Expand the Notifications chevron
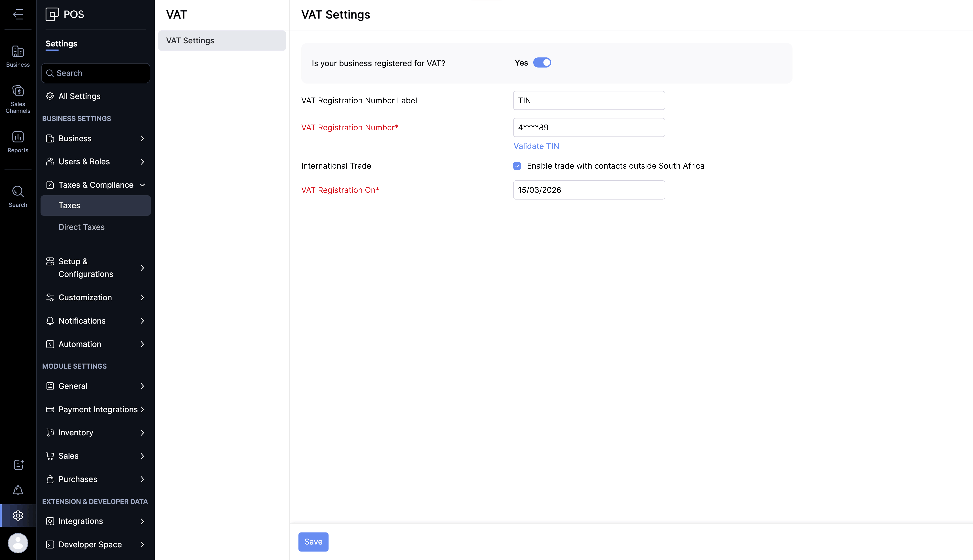Viewport: 973px width, 560px height. pyautogui.click(x=142, y=321)
